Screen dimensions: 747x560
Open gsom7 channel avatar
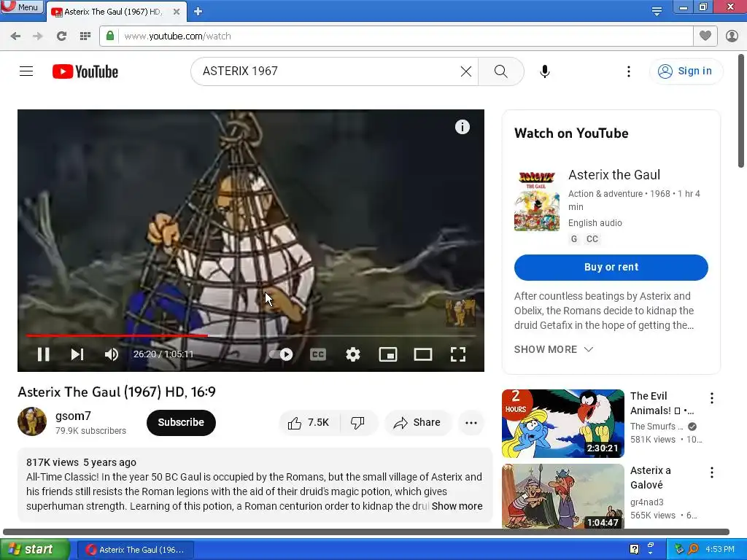(32, 421)
